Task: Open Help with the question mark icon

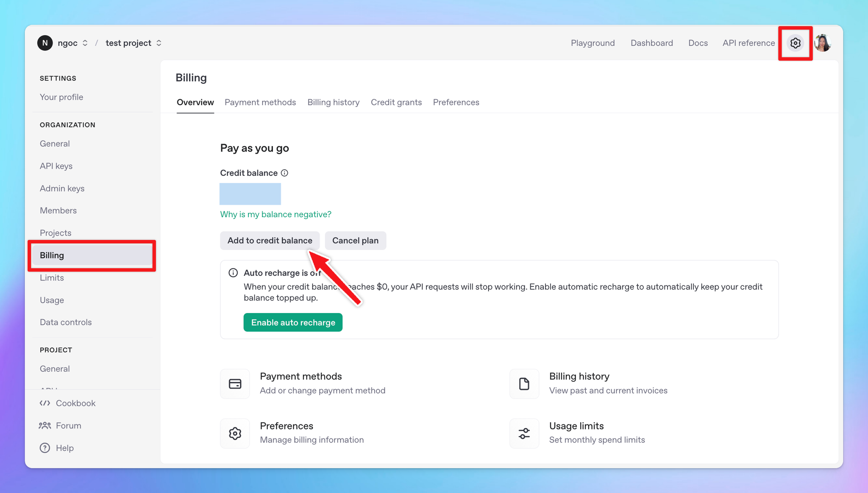Action: 45,448
